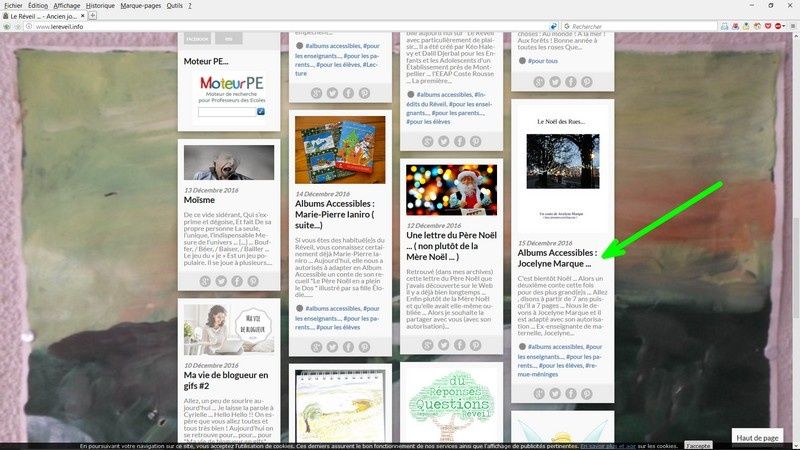800x450 pixels.
Task: Share the Moïsme post on Twitter
Action: point(221,281)
